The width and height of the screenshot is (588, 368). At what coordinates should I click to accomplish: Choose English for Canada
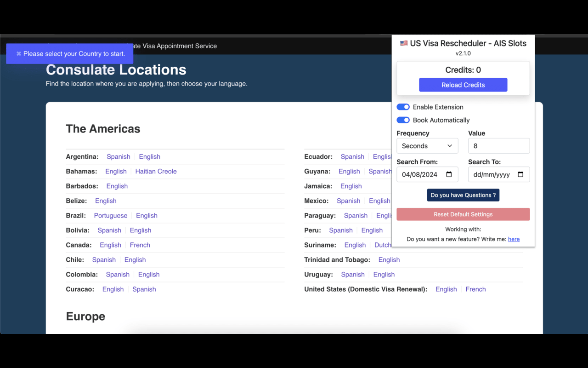point(111,245)
